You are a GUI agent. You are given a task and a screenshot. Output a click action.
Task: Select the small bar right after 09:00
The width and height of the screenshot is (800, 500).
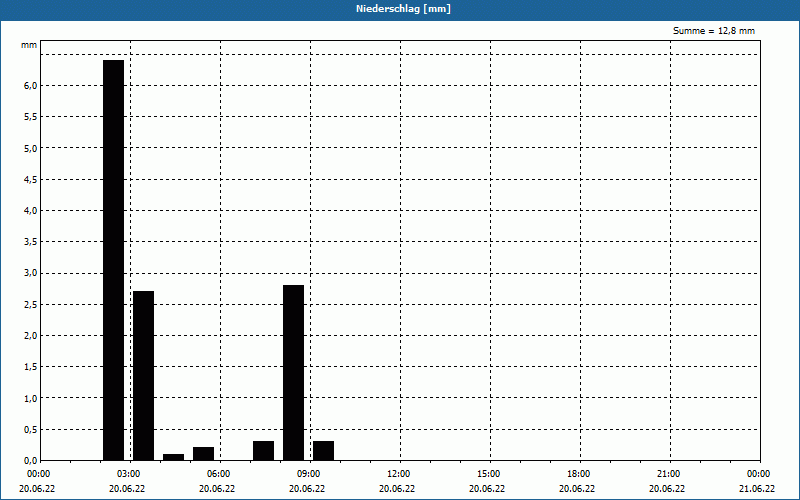[323, 451]
